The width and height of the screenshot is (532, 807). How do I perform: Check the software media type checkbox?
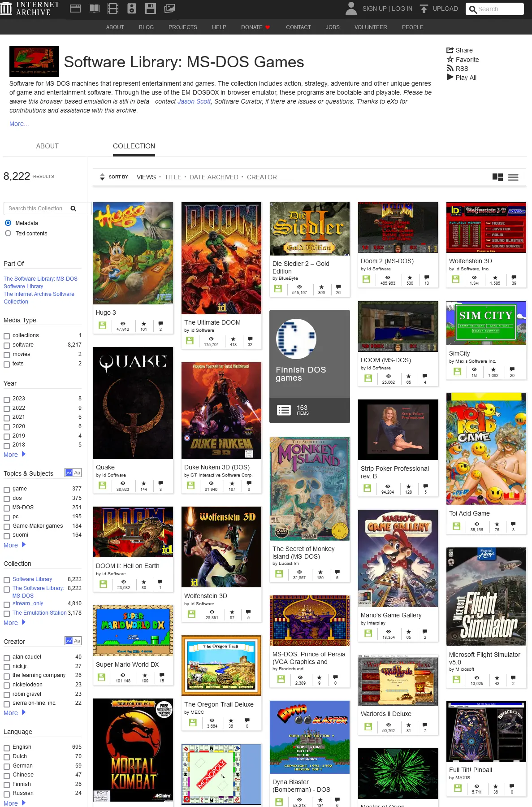pos(7,345)
